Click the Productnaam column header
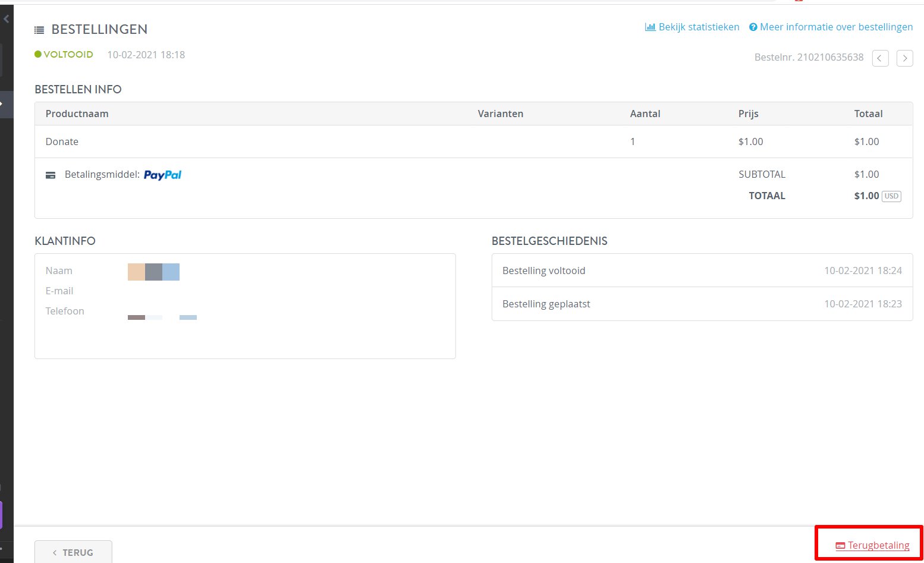This screenshot has width=924, height=563. (x=77, y=114)
